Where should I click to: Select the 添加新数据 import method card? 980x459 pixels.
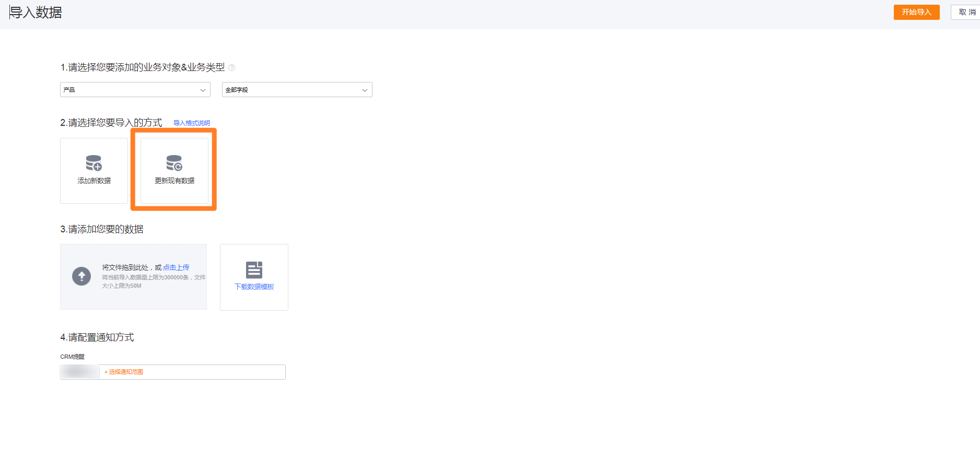(94, 171)
